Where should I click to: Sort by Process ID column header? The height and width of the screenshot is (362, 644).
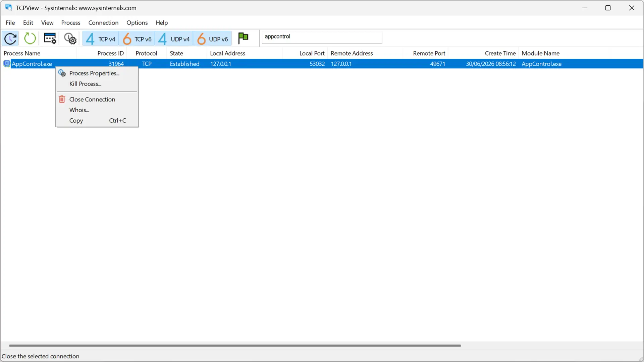(102, 53)
